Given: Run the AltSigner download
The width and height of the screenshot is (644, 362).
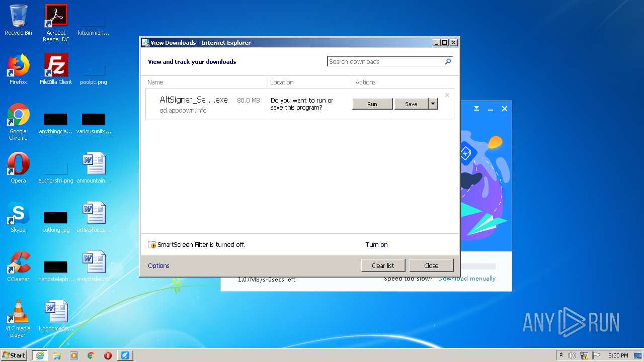Looking at the screenshot, I should 372,104.
